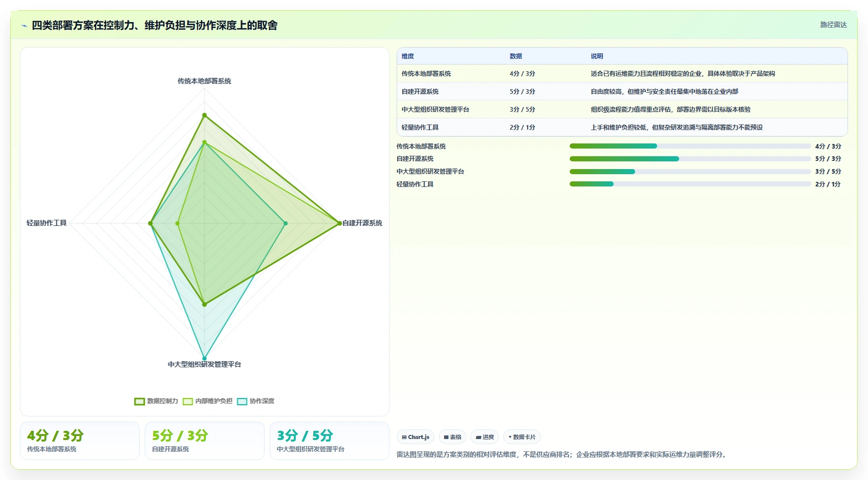Click the small icon before the page title
Screen dimensions: 868x480
coord(24,26)
